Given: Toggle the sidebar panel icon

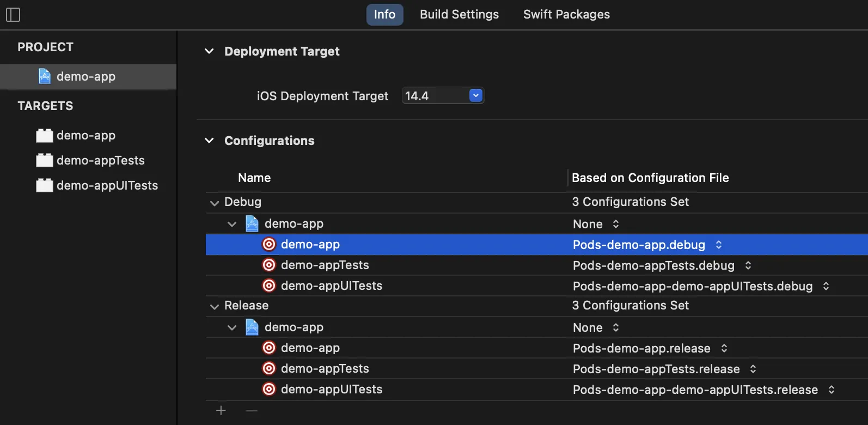Looking at the screenshot, I should 13,15.
